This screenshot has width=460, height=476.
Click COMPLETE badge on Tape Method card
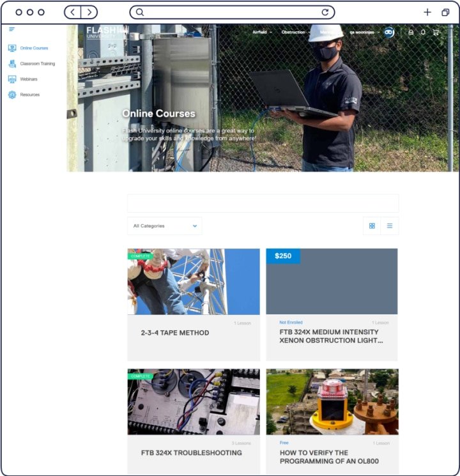point(141,256)
